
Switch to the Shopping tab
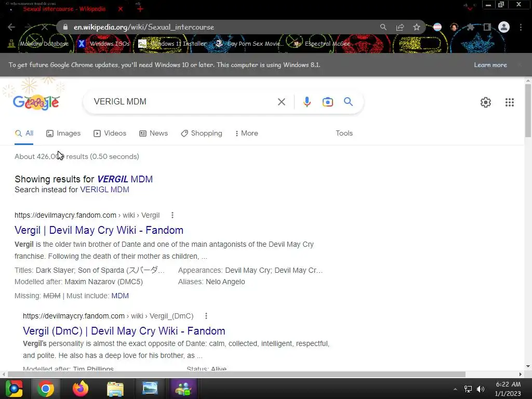[202, 134]
